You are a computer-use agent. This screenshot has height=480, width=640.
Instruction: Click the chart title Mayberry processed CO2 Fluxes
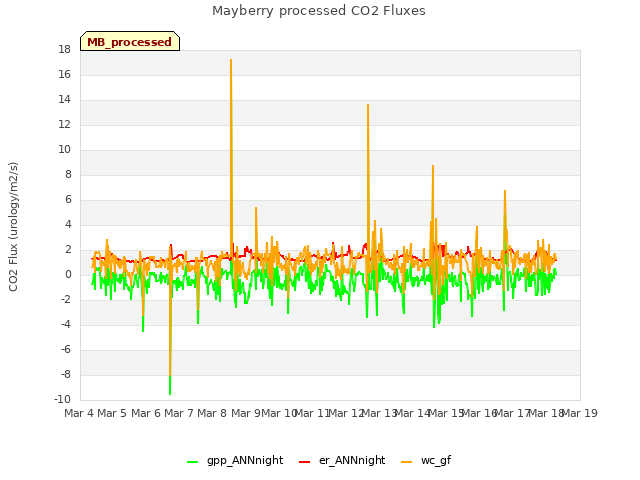319,11
